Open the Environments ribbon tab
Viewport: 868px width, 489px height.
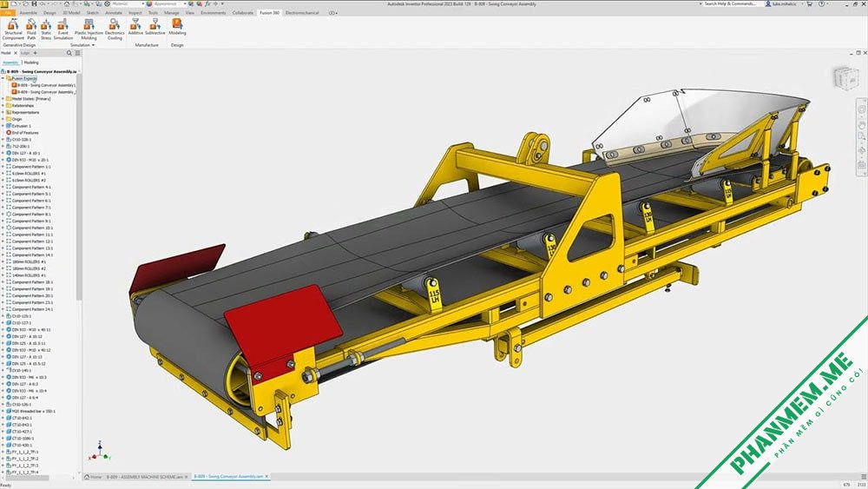coord(214,12)
